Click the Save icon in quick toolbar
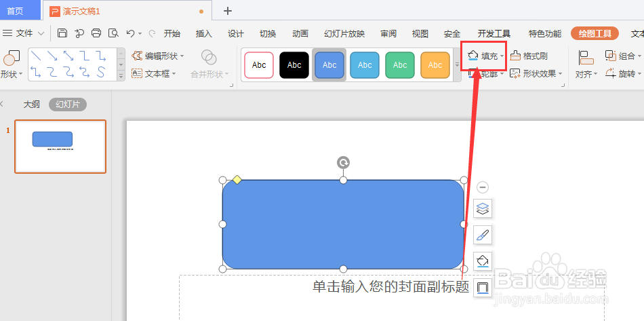Screen dimensions: 644x321 coord(62,33)
